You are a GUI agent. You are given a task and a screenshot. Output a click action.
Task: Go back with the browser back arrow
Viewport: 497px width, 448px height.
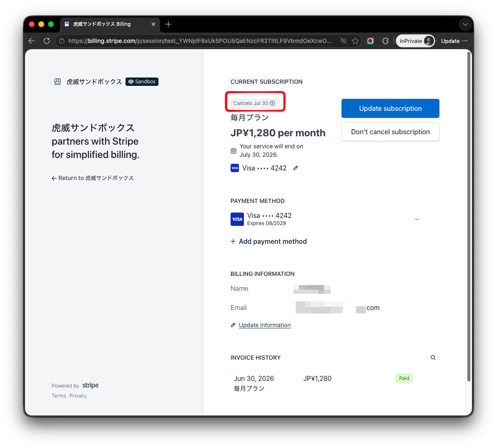tap(32, 41)
